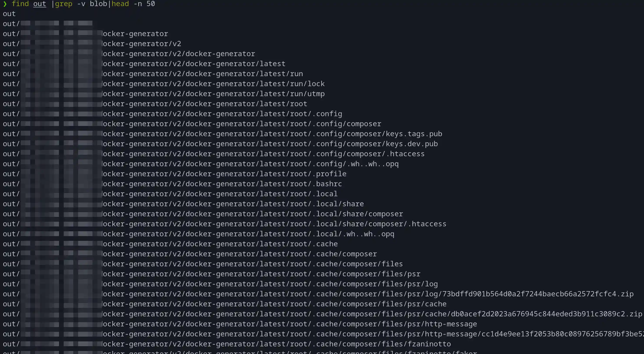Click the green shell prompt chevron
Screen dimensions: 644x354
point(5,4)
